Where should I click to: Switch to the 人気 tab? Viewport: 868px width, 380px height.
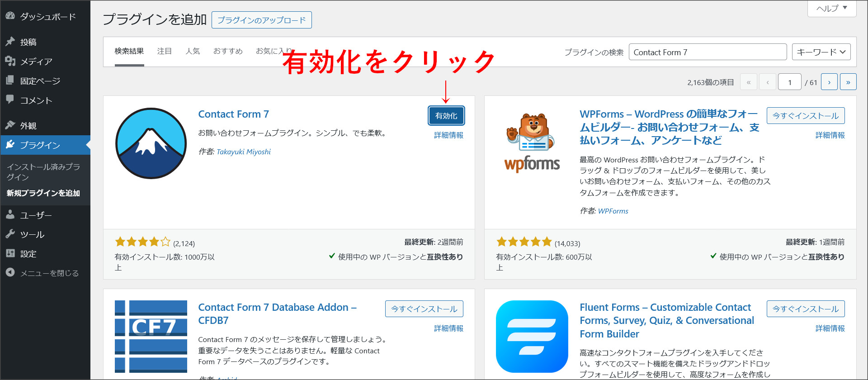[193, 52]
